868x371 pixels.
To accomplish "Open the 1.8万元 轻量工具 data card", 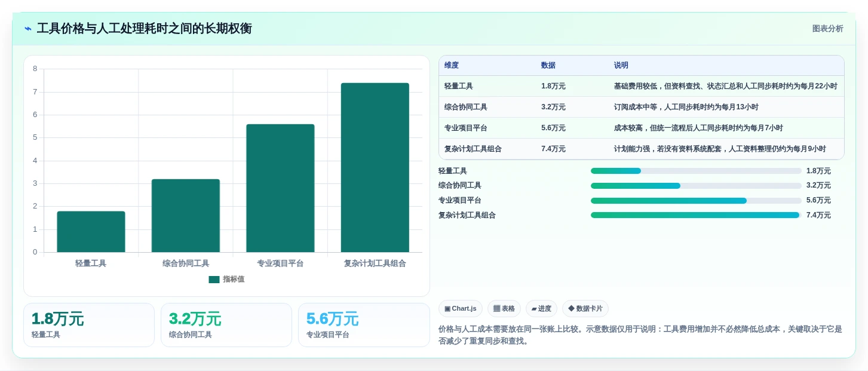I will point(89,325).
